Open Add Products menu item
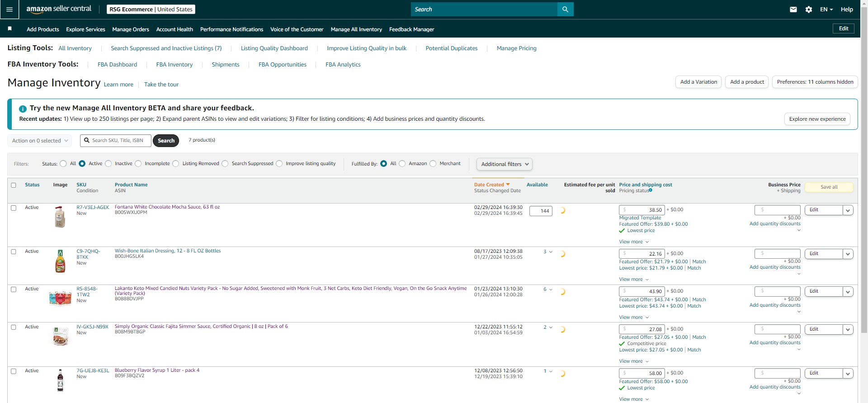 point(43,29)
